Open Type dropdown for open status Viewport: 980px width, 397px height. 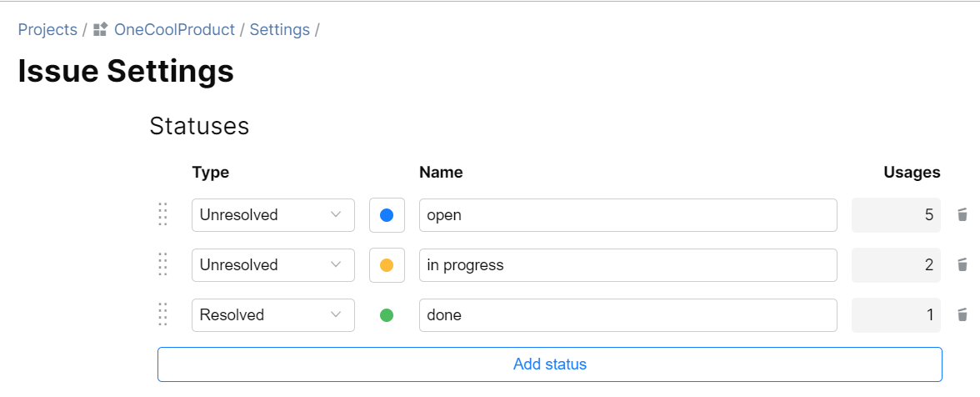(272, 215)
